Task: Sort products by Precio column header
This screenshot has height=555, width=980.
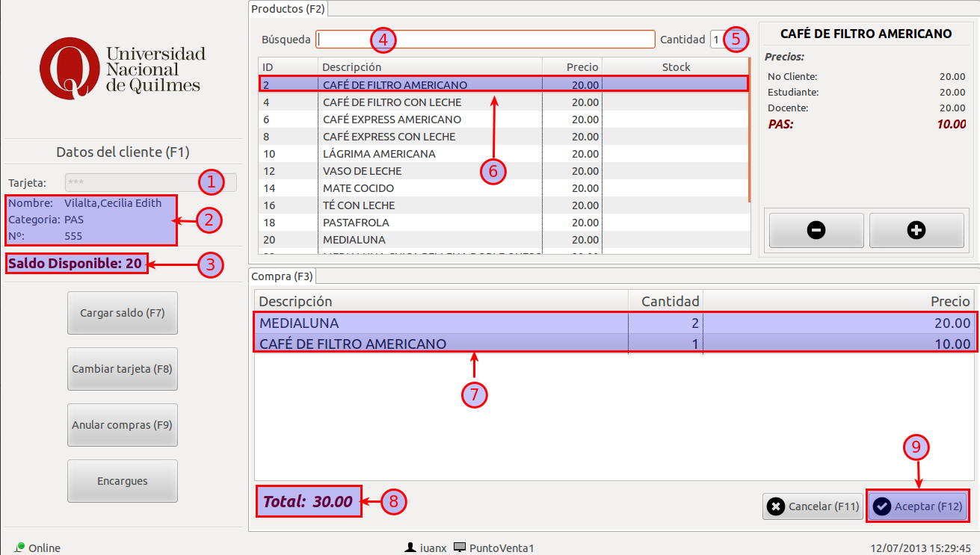Action: point(573,67)
